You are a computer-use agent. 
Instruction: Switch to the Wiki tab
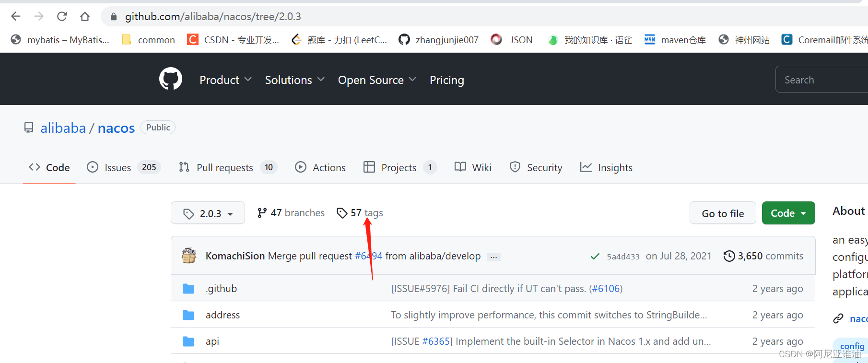coord(473,167)
